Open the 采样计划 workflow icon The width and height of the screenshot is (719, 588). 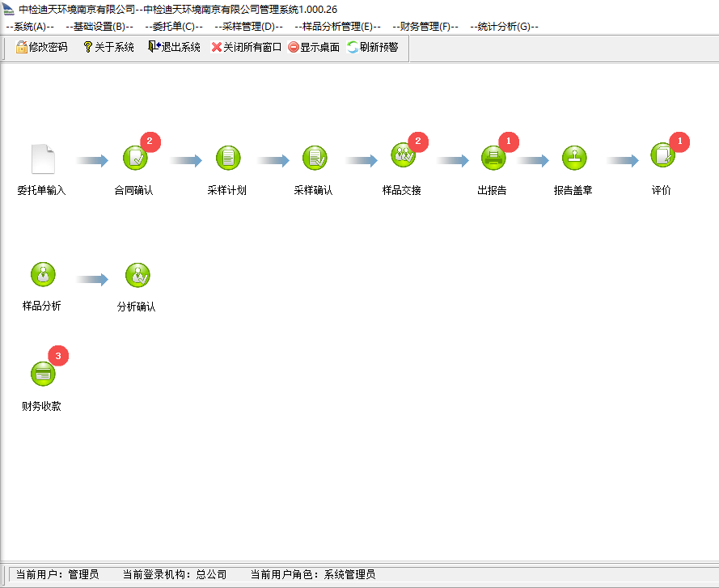pos(228,158)
